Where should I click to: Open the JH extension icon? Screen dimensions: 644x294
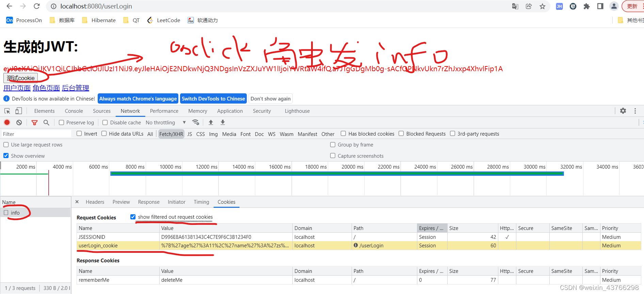[x=559, y=6]
